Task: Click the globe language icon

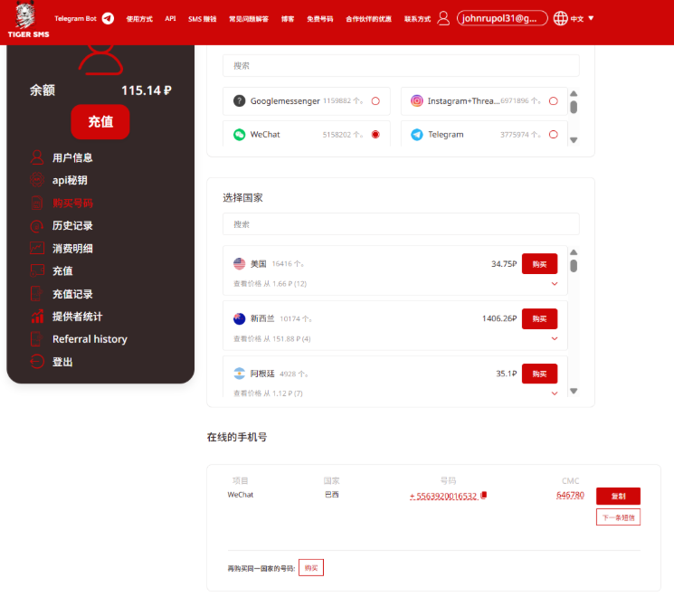Action: click(x=560, y=18)
